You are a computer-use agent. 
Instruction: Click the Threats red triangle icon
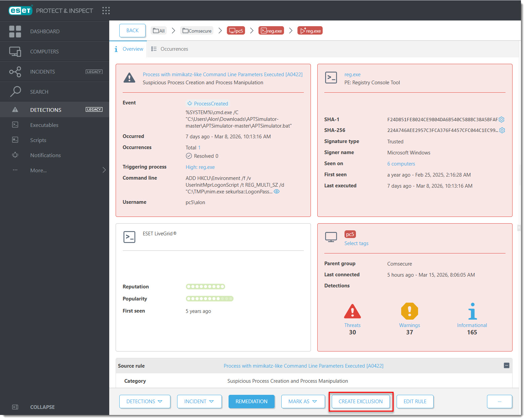352,311
